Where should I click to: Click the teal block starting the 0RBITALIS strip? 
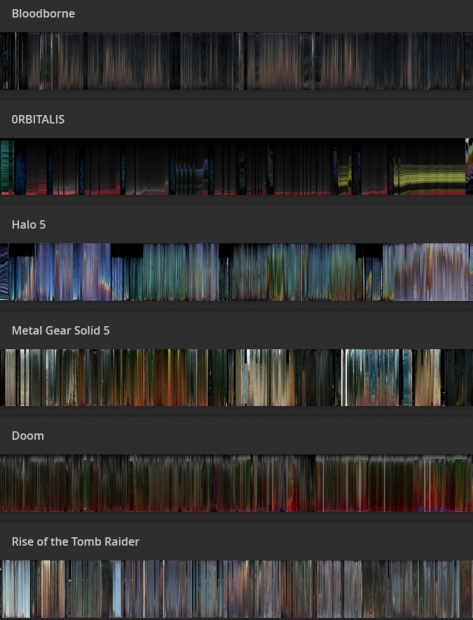coord(7,167)
